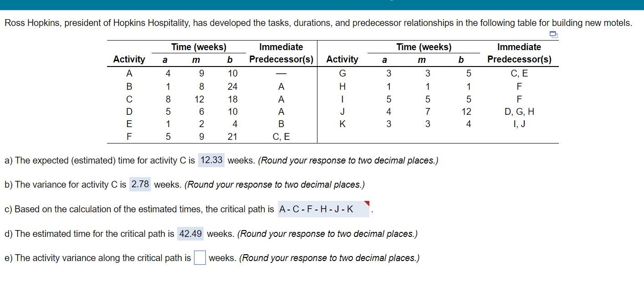
Task: Open the table pop-out icon
Action: pyautogui.click(x=553, y=34)
